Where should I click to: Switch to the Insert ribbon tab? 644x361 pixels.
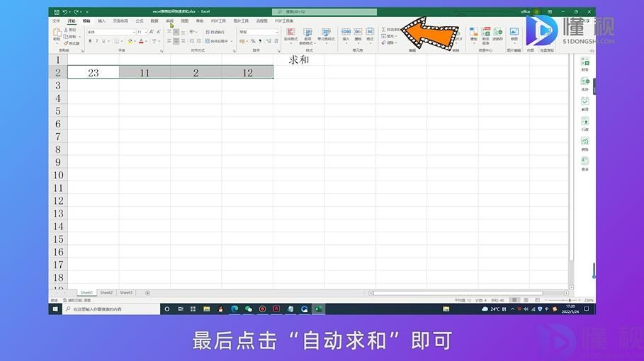pyautogui.click(x=101, y=21)
